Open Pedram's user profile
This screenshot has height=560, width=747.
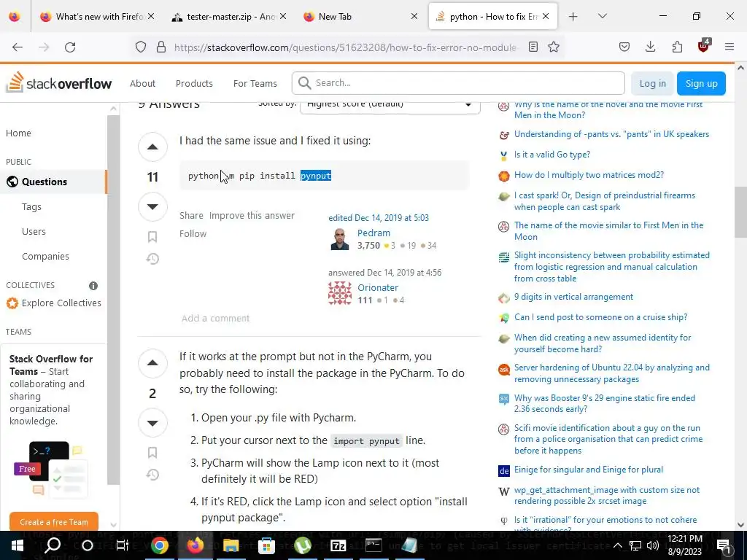pyautogui.click(x=373, y=233)
